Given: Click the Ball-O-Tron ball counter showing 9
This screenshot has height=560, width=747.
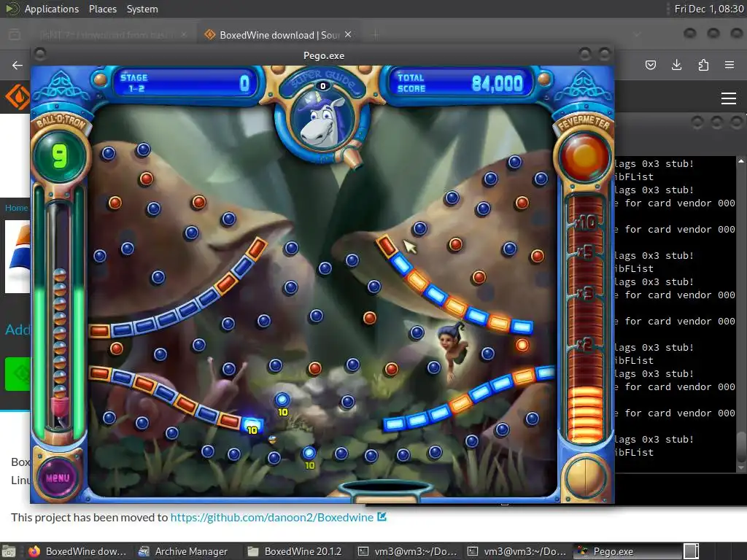Looking at the screenshot, I should (x=60, y=157).
